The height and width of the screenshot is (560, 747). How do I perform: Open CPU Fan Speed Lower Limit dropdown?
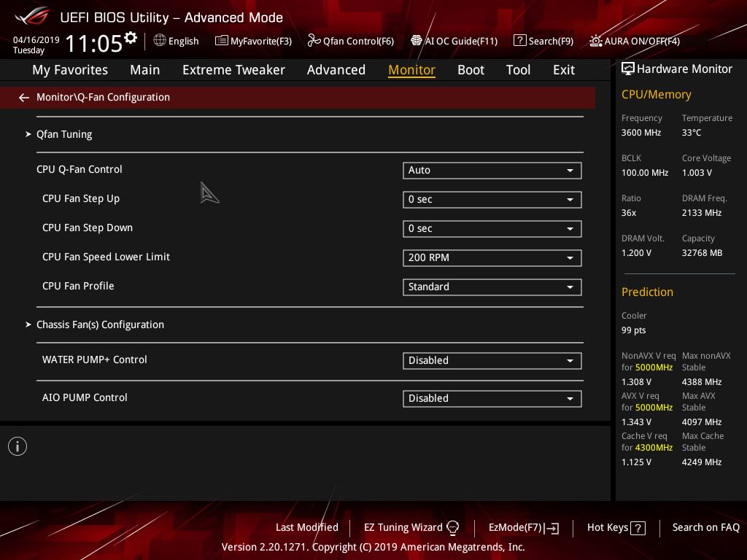point(492,257)
